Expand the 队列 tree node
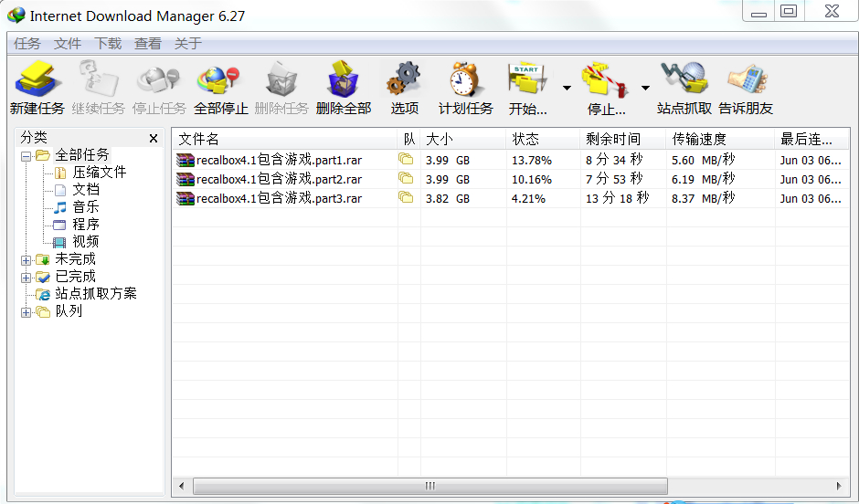 point(26,312)
